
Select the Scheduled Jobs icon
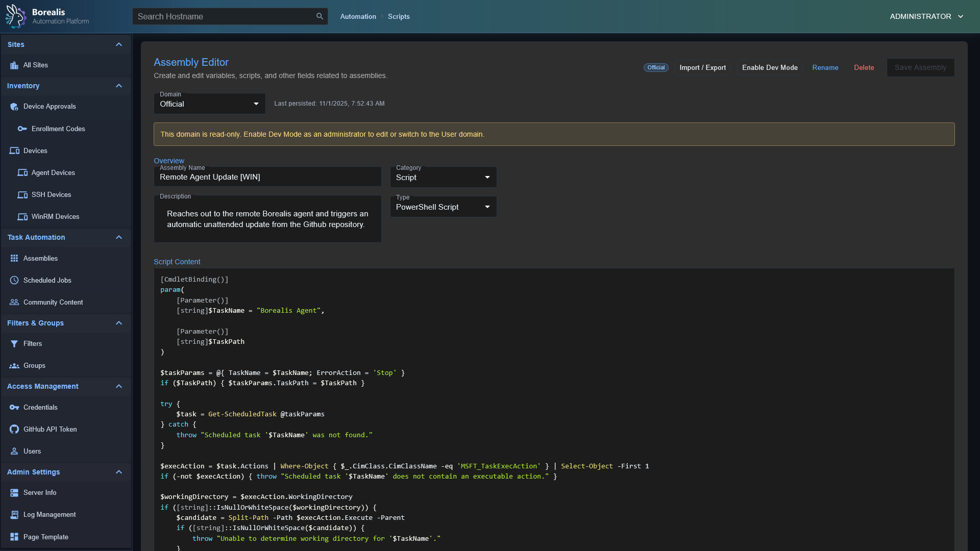(x=14, y=280)
